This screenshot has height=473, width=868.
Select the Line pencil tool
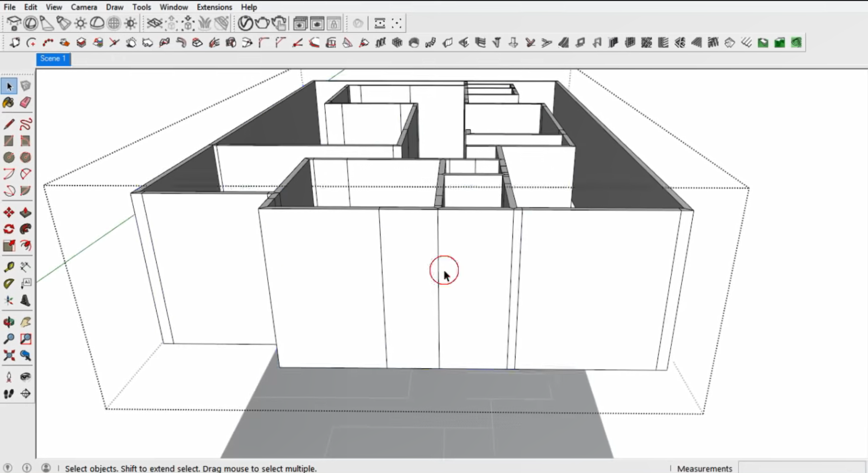tap(9, 124)
